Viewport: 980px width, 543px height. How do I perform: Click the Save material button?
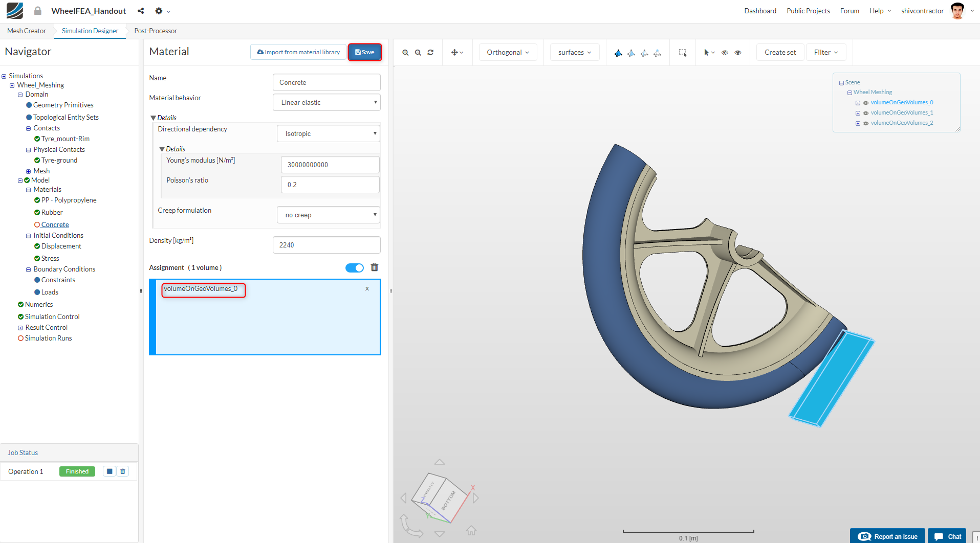(x=364, y=52)
